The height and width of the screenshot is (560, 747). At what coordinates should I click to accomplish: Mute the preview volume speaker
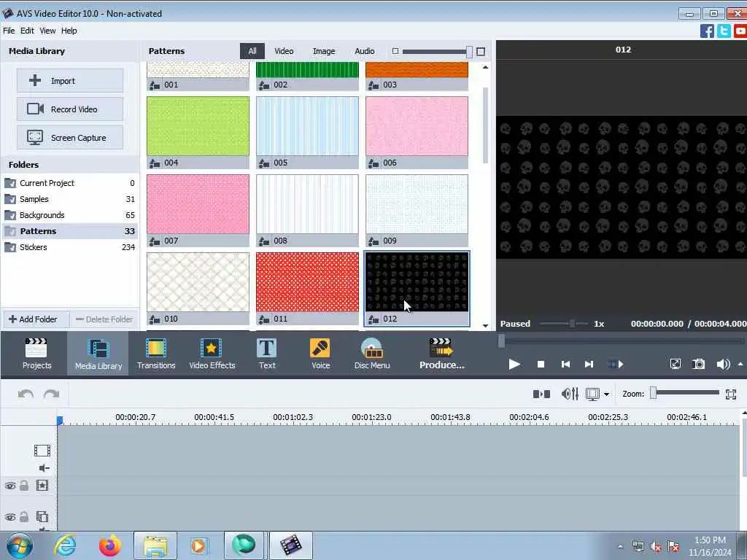[723, 365]
